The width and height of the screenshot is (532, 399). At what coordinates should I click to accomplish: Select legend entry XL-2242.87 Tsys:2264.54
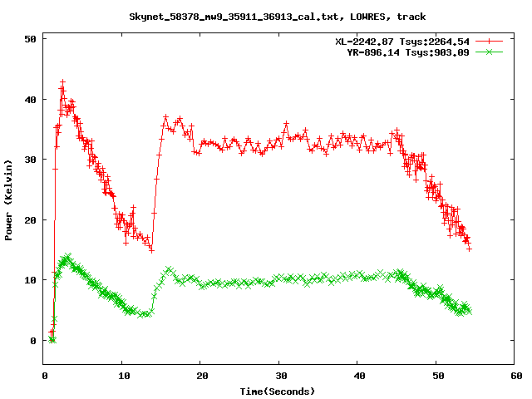tap(402, 42)
